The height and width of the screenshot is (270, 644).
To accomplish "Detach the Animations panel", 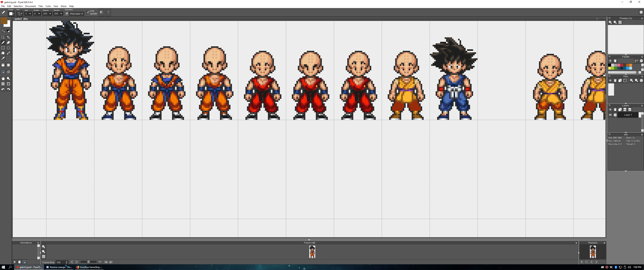I will (38, 243).
